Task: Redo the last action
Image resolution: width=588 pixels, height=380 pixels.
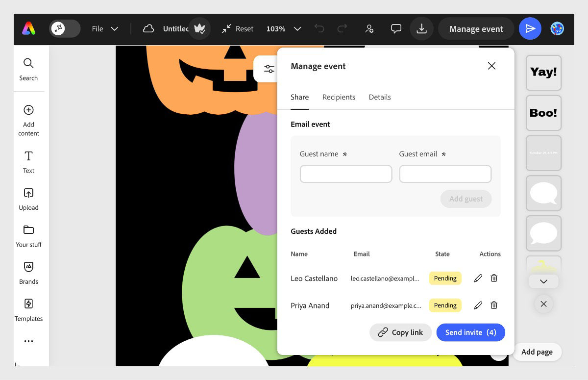Action: pos(343,29)
